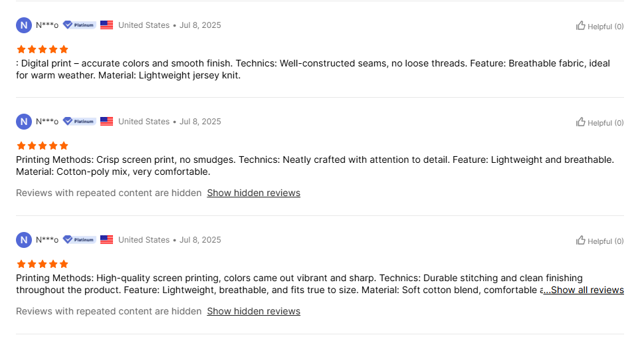Image resolution: width=644 pixels, height=337 pixels.
Task: Mark the third review as Helpful
Action: tap(599, 241)
